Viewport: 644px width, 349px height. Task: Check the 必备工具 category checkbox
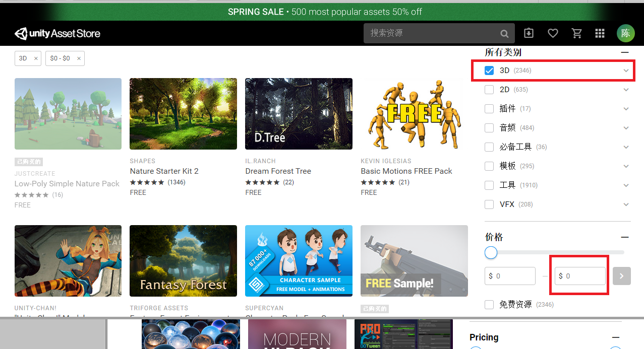tap(489, 147)
